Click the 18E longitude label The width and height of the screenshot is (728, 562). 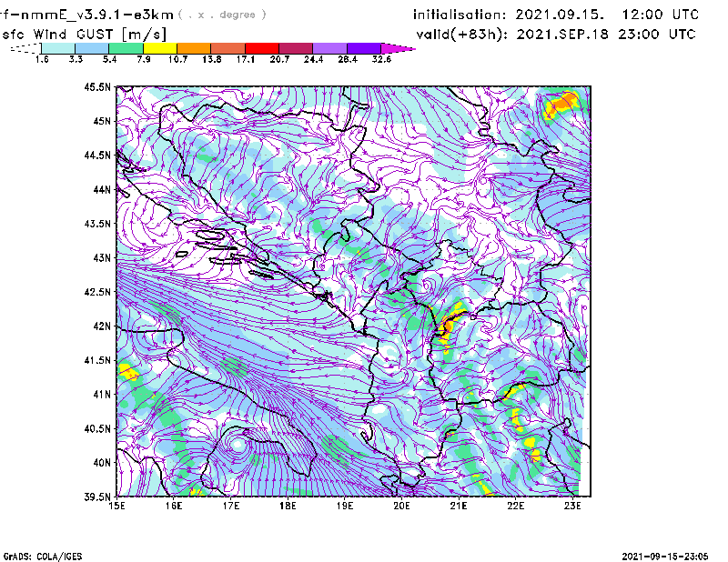pos(288,506)
